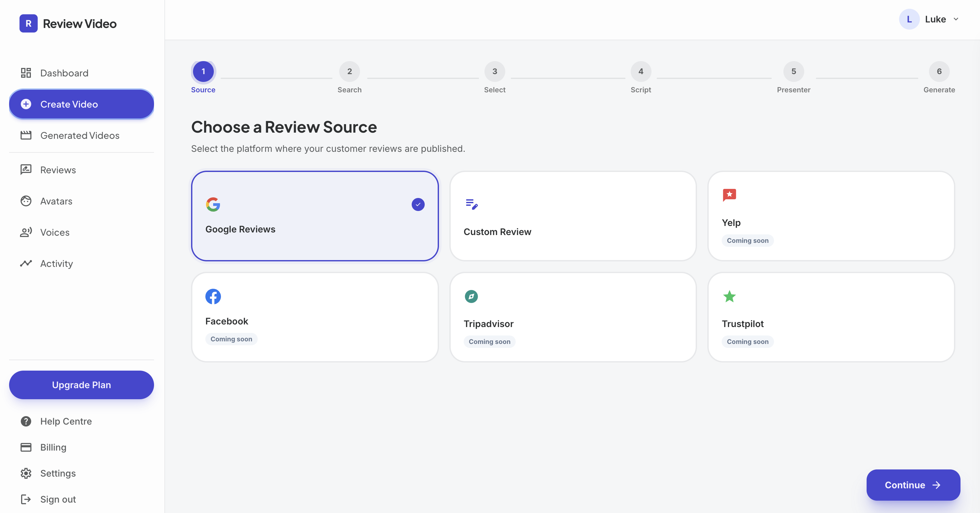Click the selected checkmark on Google Reviews
Viewport: 980px width, 513px height.
tap(418, 204)
